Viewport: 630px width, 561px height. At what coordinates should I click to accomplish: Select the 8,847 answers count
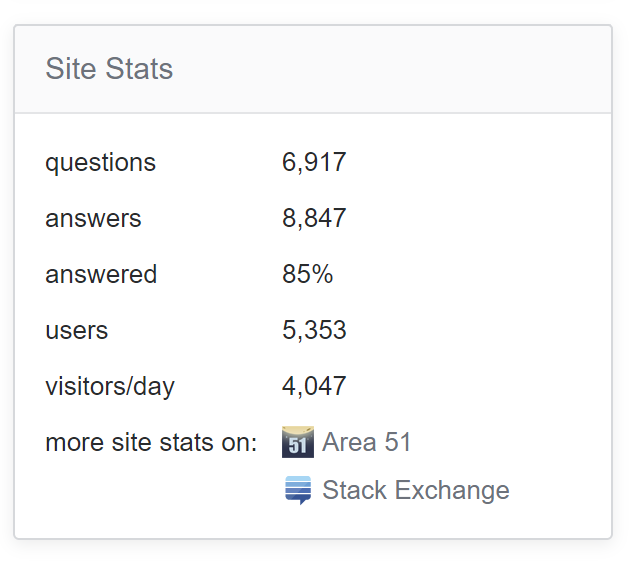click(x=314, y=218)
